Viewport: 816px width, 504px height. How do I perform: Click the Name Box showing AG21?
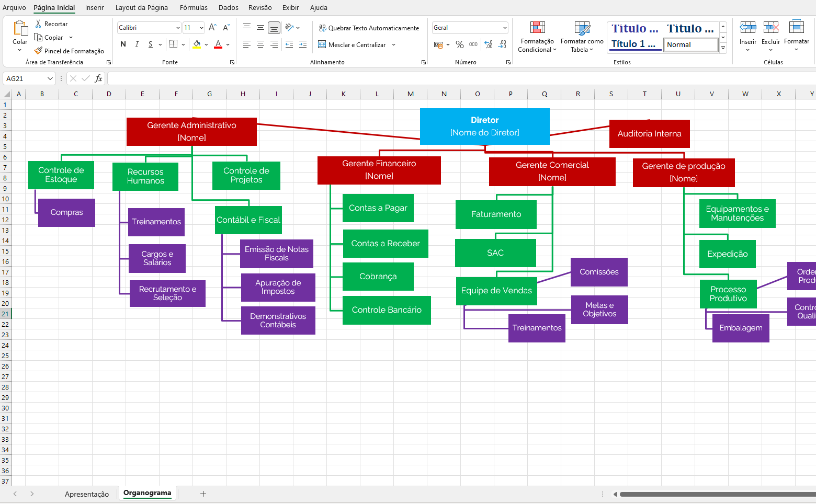pos(25,78)
